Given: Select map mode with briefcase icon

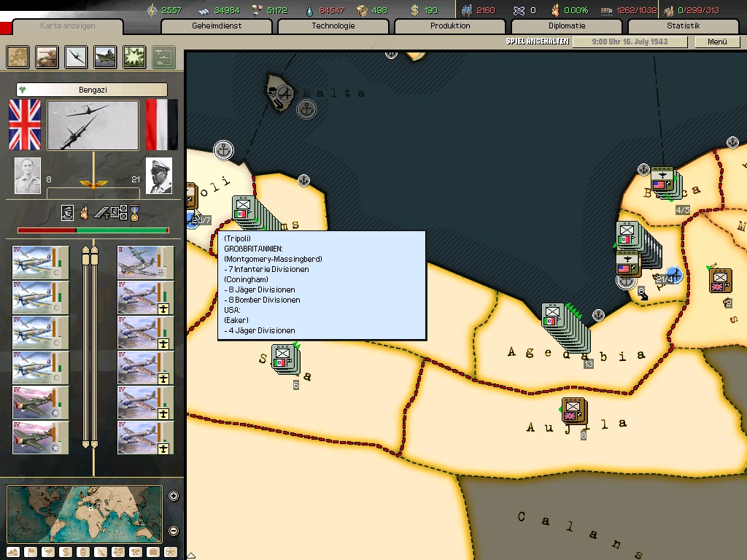Looking at the screenshot, I should click(153, 553).
